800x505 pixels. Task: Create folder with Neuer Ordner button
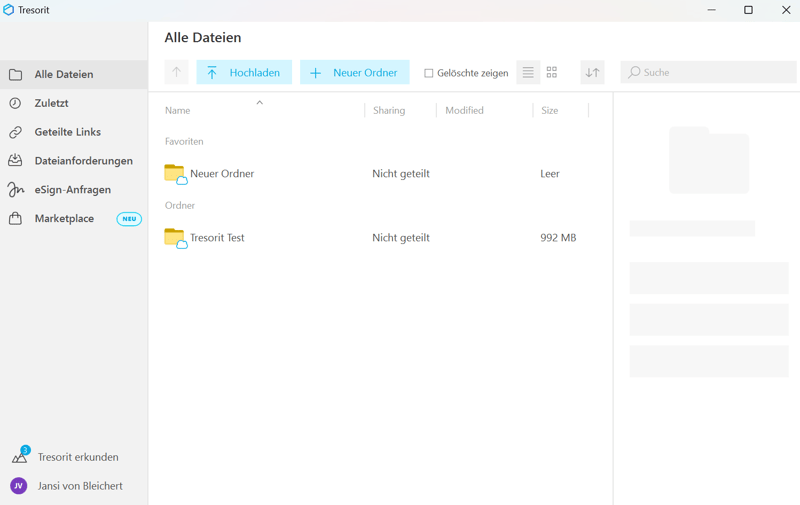(x=354, y=72)
